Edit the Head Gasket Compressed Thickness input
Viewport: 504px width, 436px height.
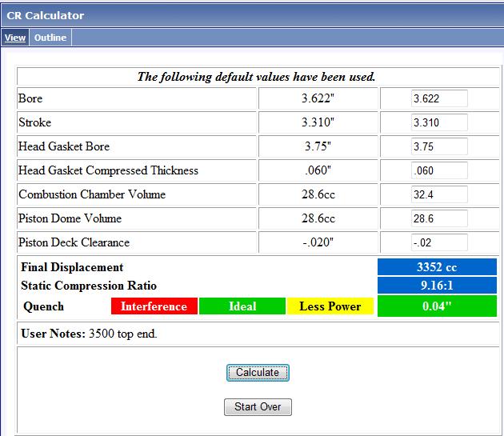click(438, 170)
